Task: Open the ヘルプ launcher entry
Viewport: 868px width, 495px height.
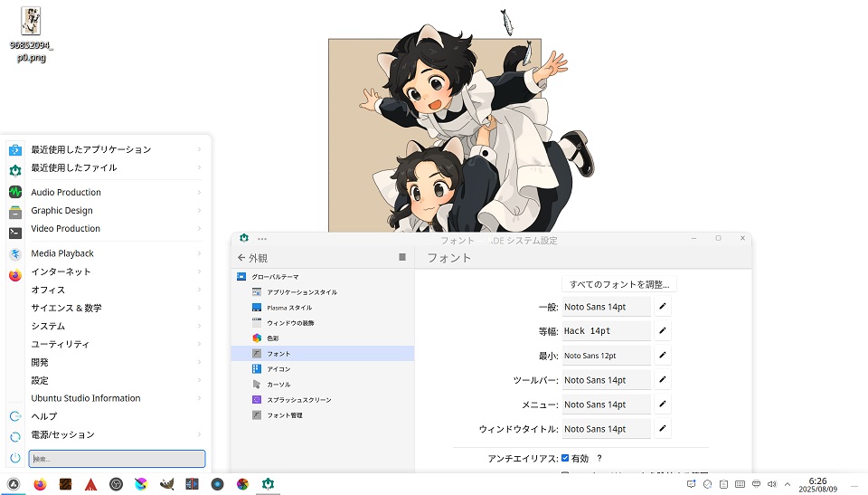Action: (x=117, y=416)
